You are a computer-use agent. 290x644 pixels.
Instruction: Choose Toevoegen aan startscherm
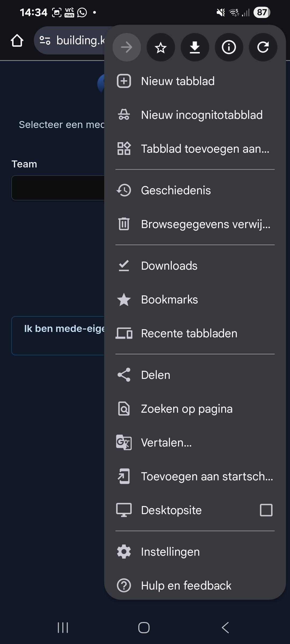(x=195, y=477)
